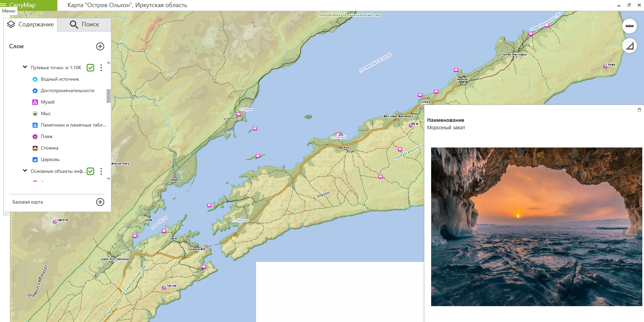Viewport: 644px width, 322px height.
Task: Switch to the Поиск tab
Action: (x=84, y=24)
